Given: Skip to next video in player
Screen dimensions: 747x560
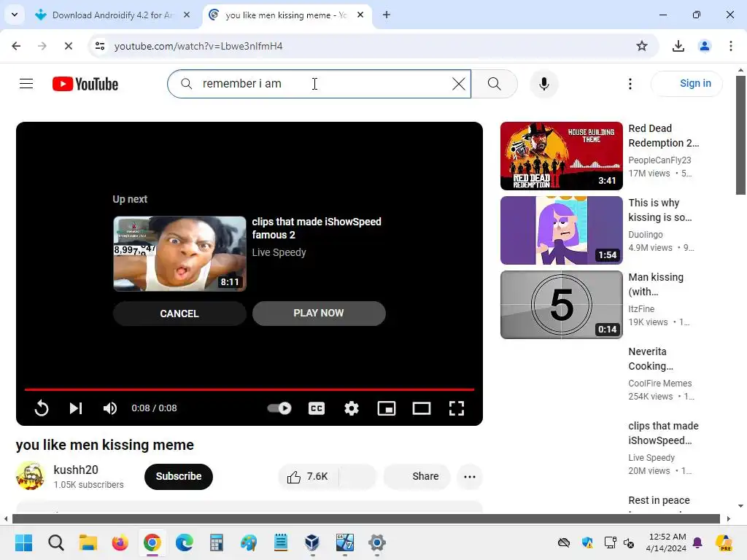Looking at the screenshot, I should (x=76, y=408).
